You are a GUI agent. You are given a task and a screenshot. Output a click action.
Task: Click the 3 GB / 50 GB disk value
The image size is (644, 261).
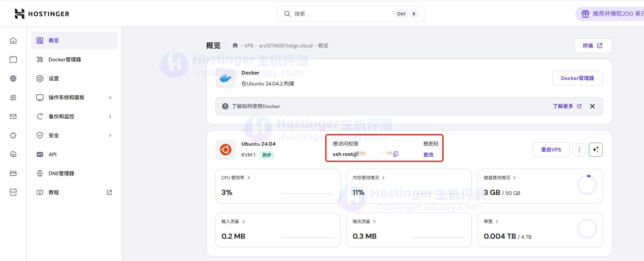[x=502, y=192]
